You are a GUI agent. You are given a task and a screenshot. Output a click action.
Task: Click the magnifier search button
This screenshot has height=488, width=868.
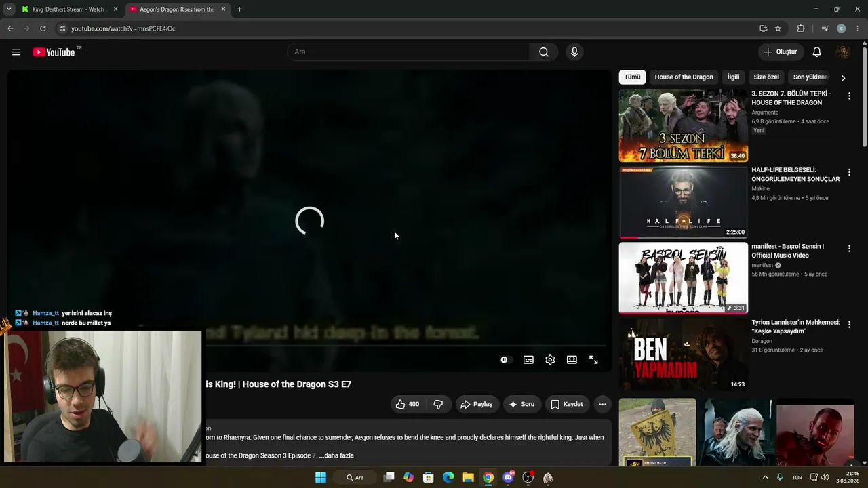544,52
